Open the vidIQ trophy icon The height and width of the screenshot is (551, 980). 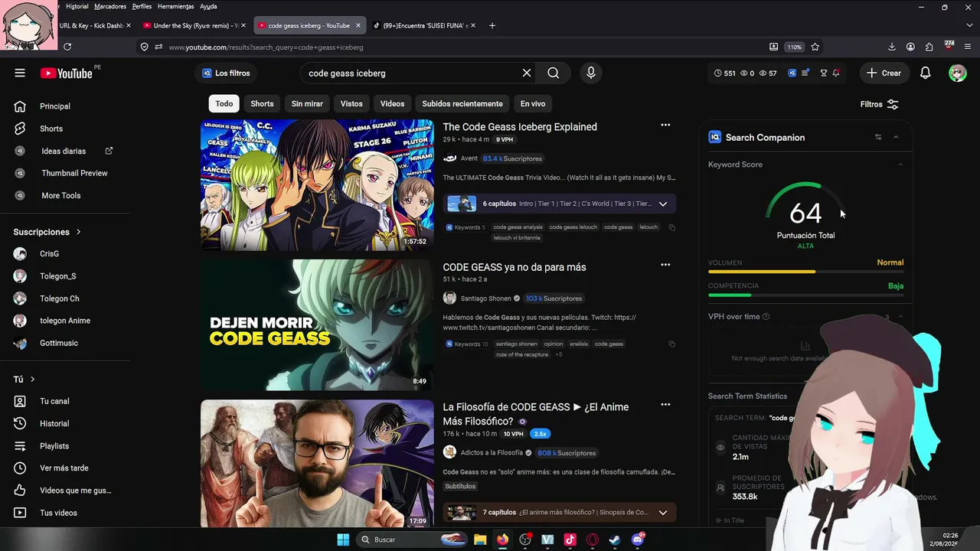pos(824,73)
